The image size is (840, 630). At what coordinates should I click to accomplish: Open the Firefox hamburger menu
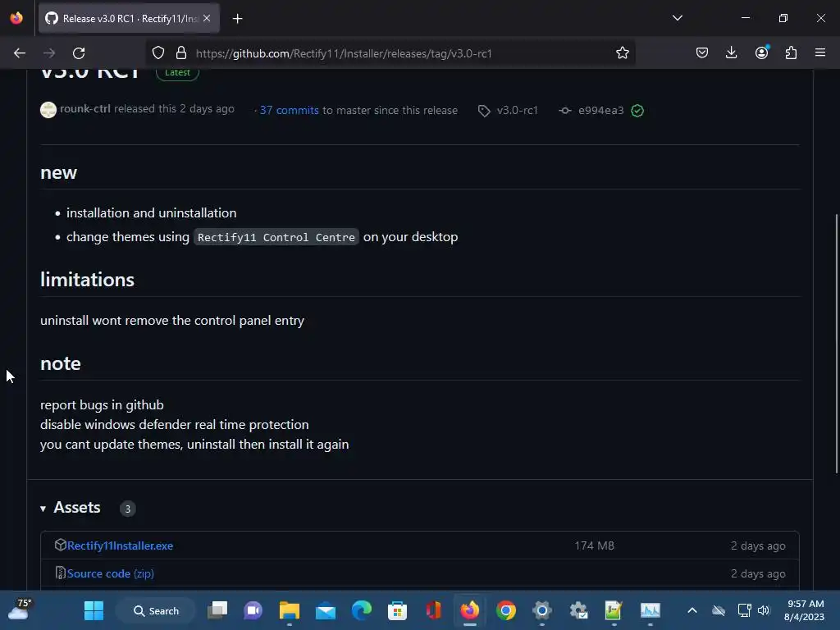tap(820, 53)
